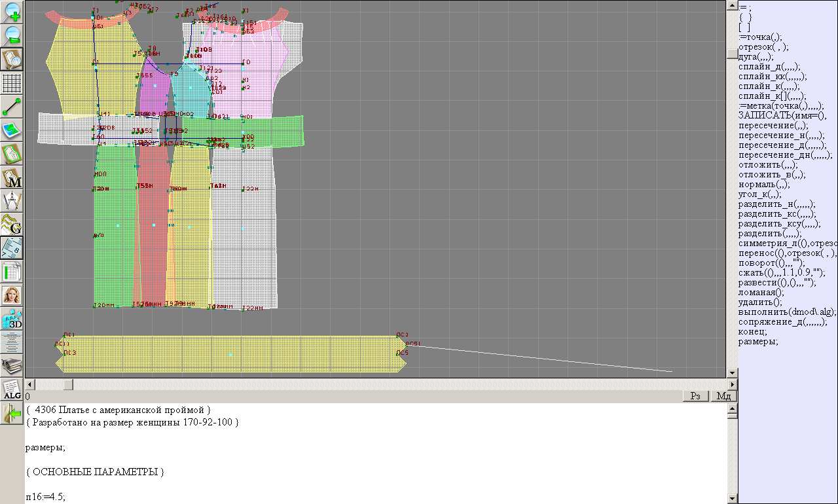Viewport: 838px width, 504px height.
Task: Click the zoom in magnifier icon
Action: pos(12,12)
